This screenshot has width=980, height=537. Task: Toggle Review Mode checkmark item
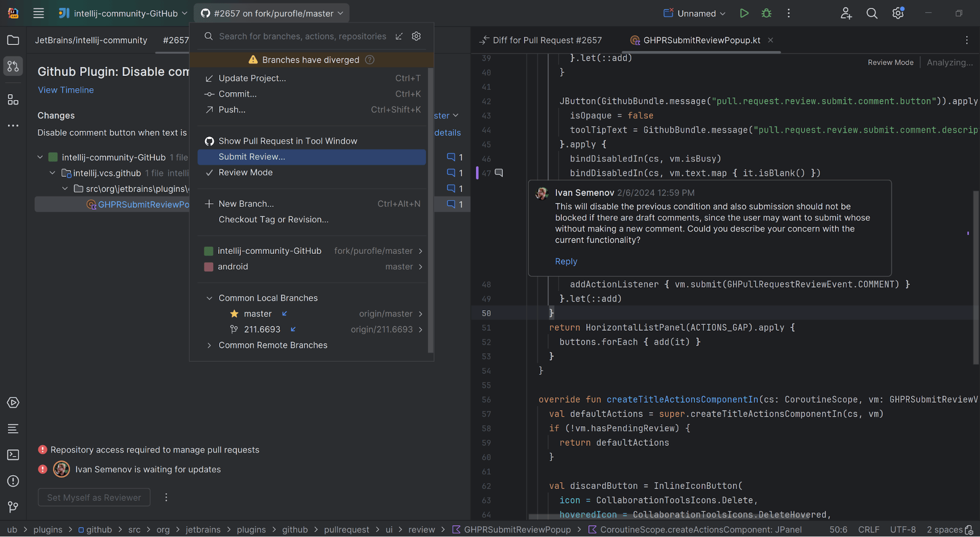[x=245, y=172]
